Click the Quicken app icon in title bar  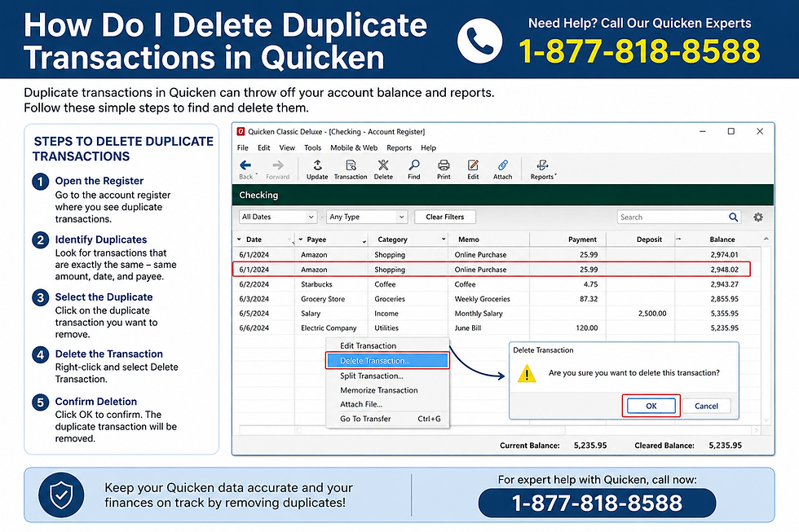(241, 131)
